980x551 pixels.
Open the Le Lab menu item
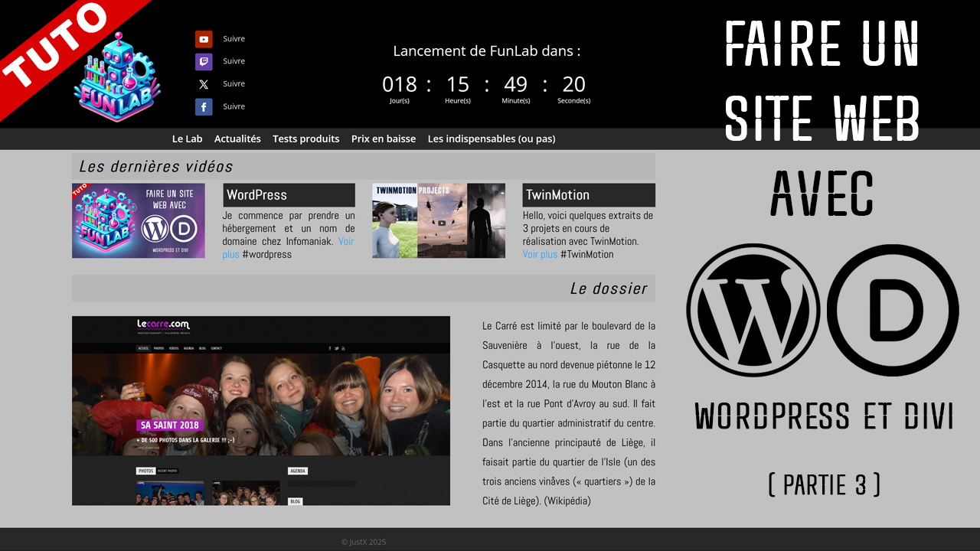pos(188,139)
